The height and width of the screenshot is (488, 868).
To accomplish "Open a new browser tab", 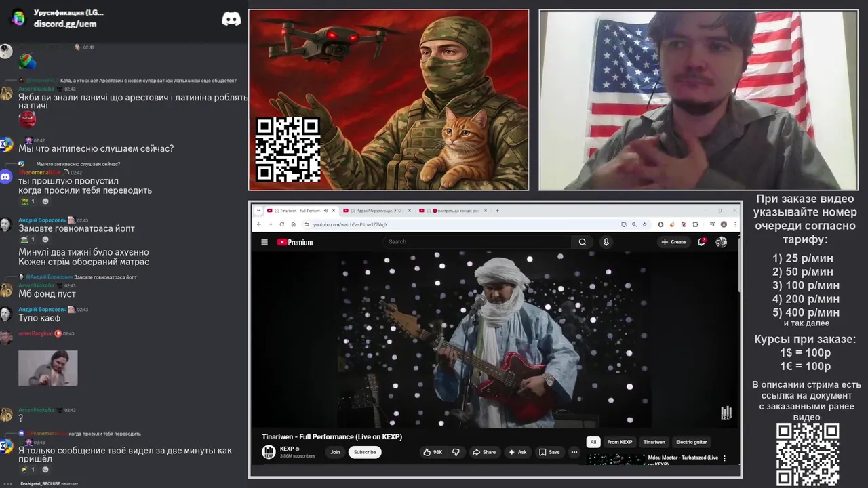I will click(x=497, y=211).
